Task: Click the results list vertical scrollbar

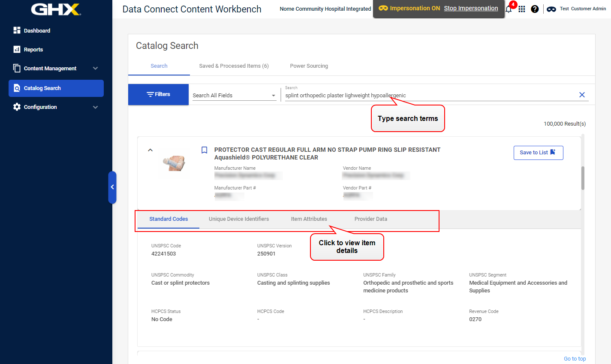Action: coord(583,178)
